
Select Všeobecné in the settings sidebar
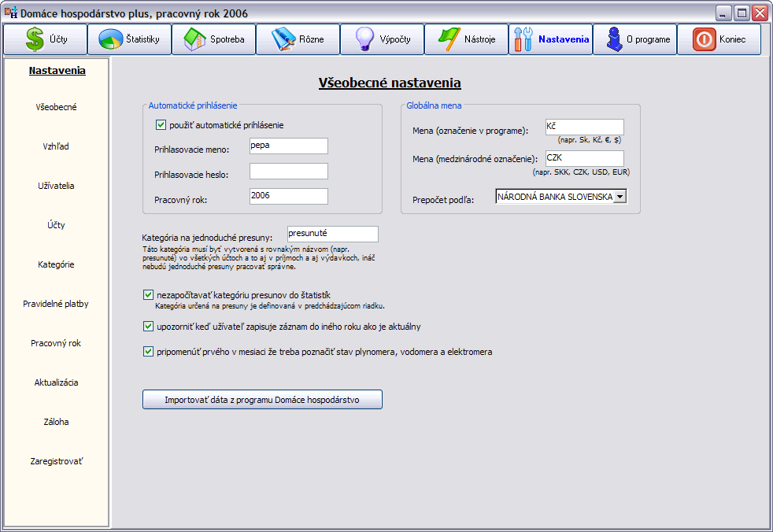point(56,107)
